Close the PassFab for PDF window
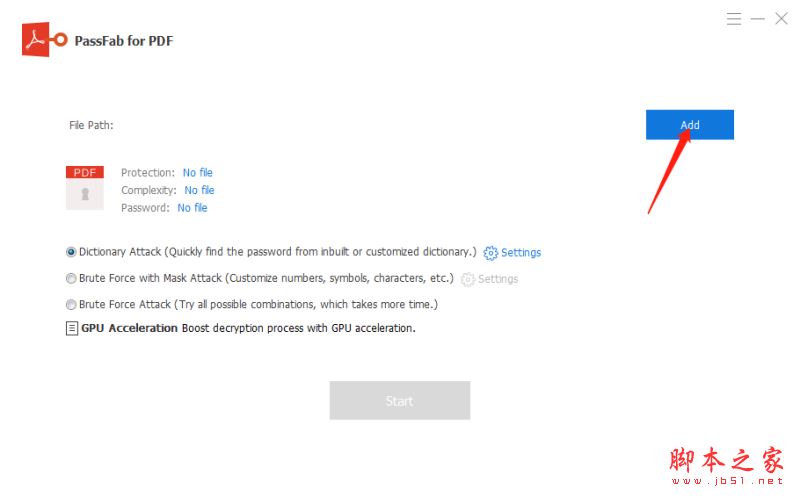The height and width of the screenshot is (497, 800). click(x=782, y=19)
